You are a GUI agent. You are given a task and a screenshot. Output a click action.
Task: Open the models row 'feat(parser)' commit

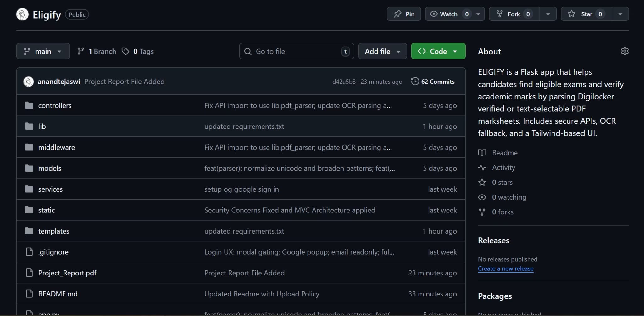point(299,168)
